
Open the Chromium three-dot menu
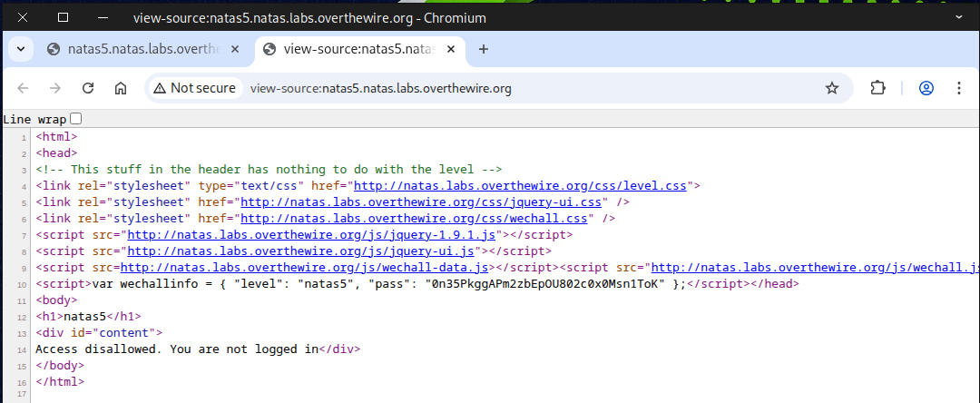(958, 88)
